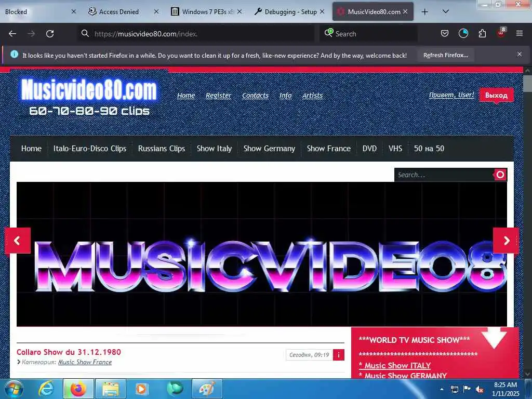The width and height of the screenshot is (532, 399).
Task: Click the scrollbar down arrow
Action: click(x=528, y=374)
